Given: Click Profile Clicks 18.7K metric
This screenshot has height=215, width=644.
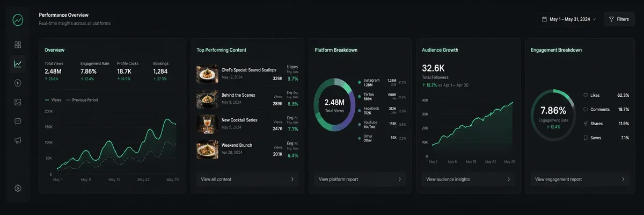Looking at the screenshot, I should coord(128,71).
